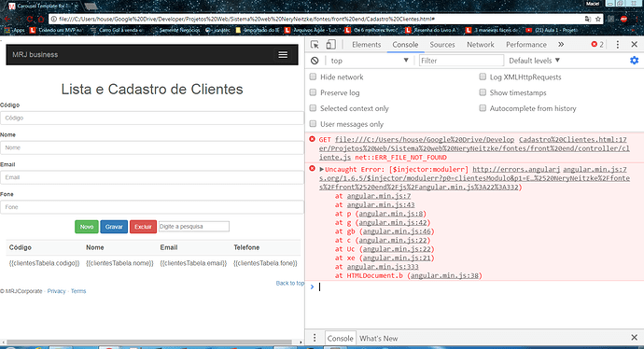644x349 pixels.
Task: Open console settings gear icon
Action: coord(634,61)
